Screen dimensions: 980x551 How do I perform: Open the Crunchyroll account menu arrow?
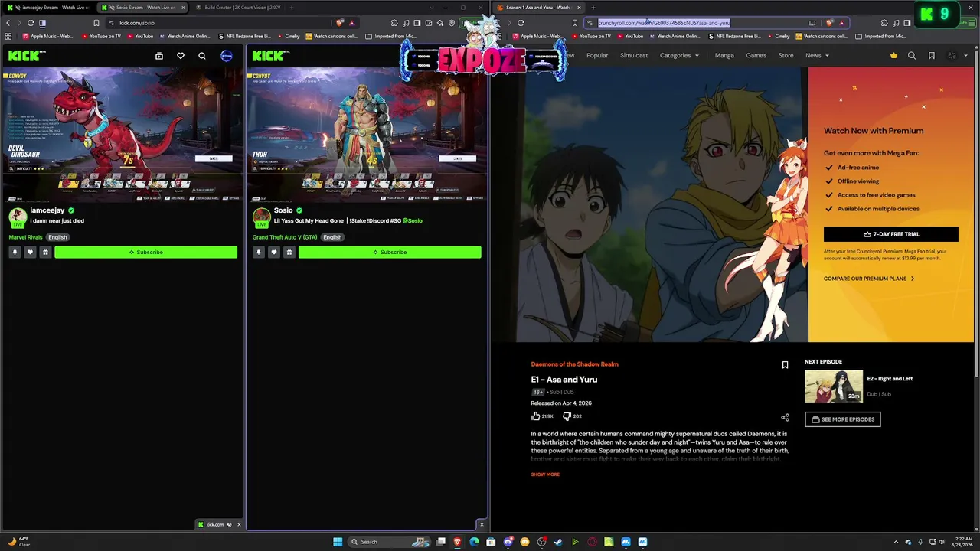(x=966, y=55)
